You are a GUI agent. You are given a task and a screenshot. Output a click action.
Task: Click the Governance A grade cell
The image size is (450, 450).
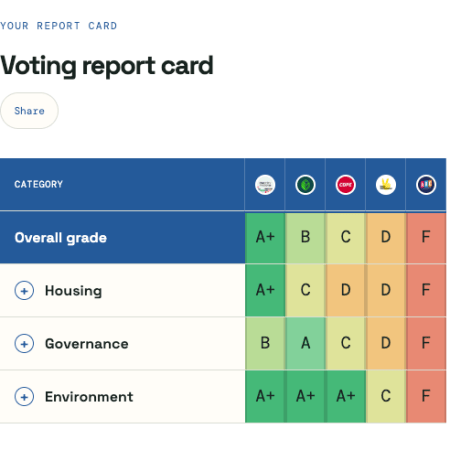(305, 343)
